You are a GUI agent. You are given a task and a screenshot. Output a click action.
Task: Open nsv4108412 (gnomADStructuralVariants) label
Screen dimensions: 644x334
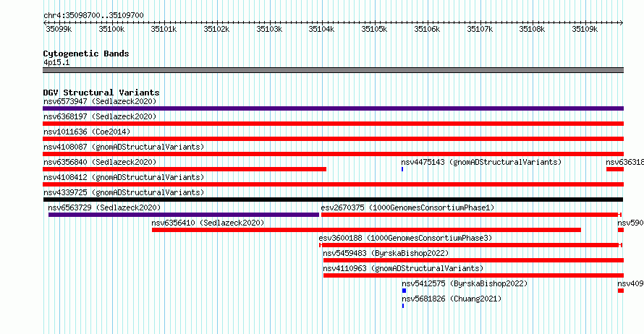pyautogui.click(x=124, y=177)
